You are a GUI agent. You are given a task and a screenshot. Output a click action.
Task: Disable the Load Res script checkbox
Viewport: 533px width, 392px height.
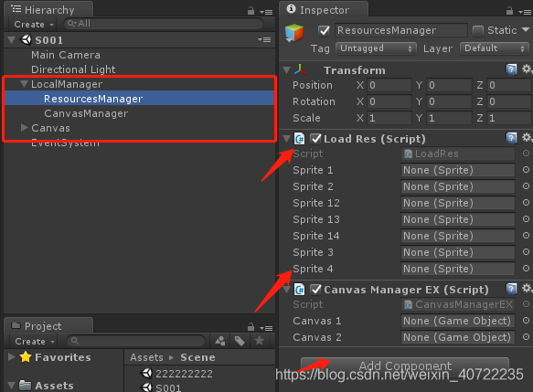(x=315, y=139)
